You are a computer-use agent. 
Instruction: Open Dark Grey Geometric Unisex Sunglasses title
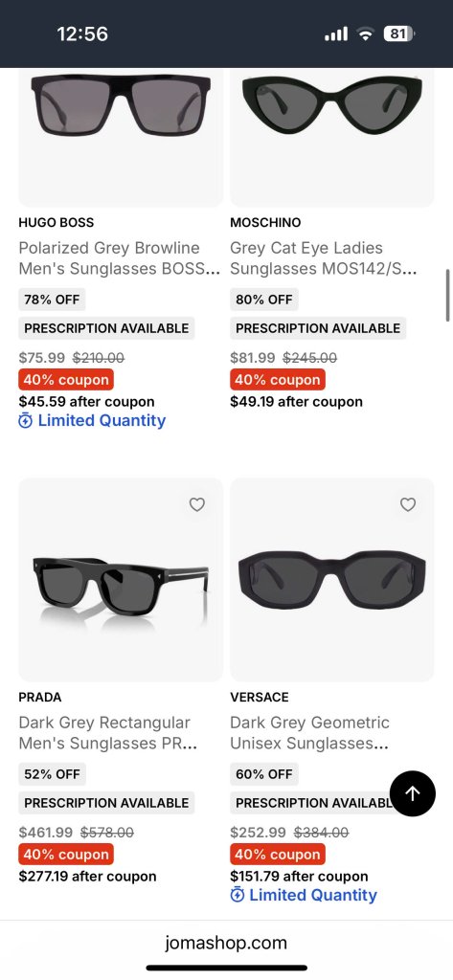click(309, 732)
